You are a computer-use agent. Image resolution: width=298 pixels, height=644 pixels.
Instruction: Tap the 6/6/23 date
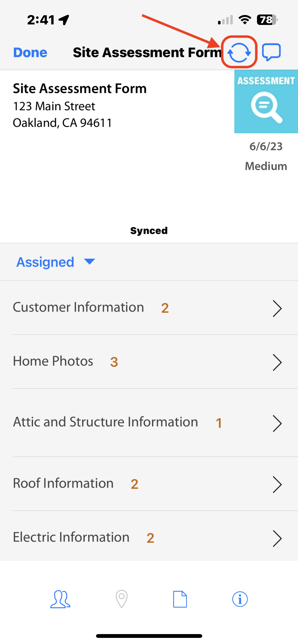[x=266, y=146]
